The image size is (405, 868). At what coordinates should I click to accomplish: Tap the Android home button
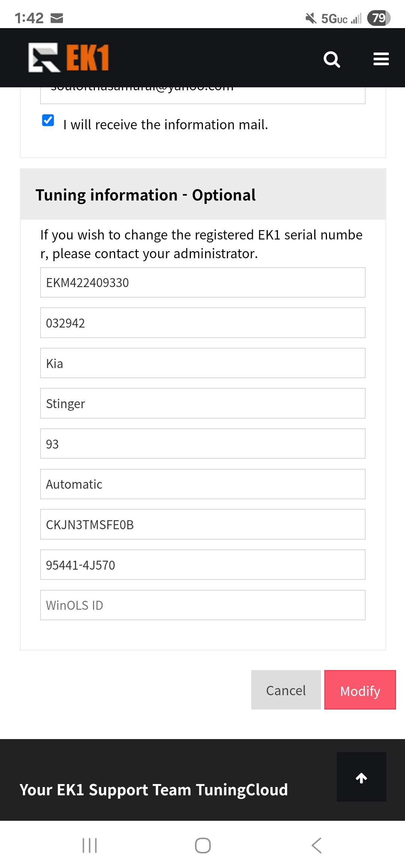203,846
